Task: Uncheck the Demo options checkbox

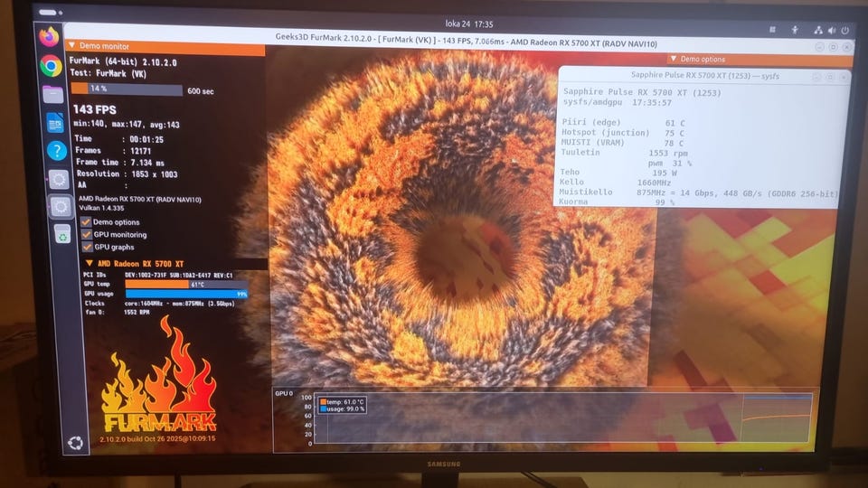Action: pos(86,222)
